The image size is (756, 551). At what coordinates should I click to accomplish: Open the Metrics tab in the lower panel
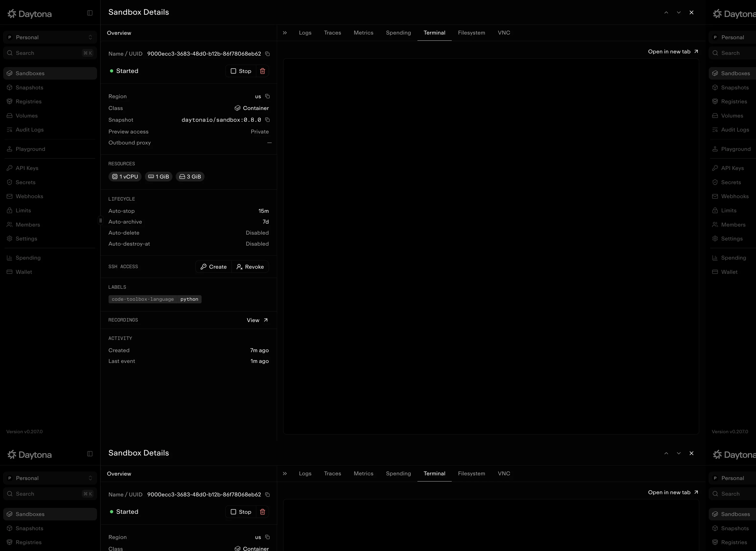point(363,474)
